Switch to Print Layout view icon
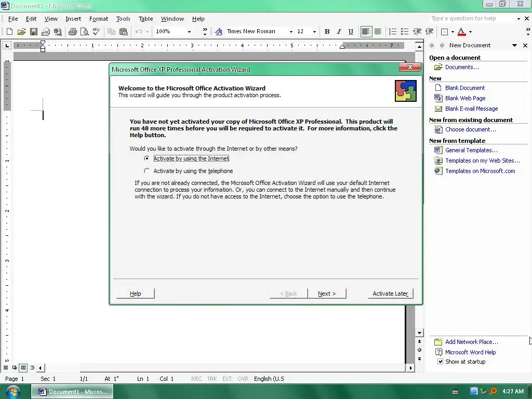Screen dimensions: 532x399 point(23,367)
